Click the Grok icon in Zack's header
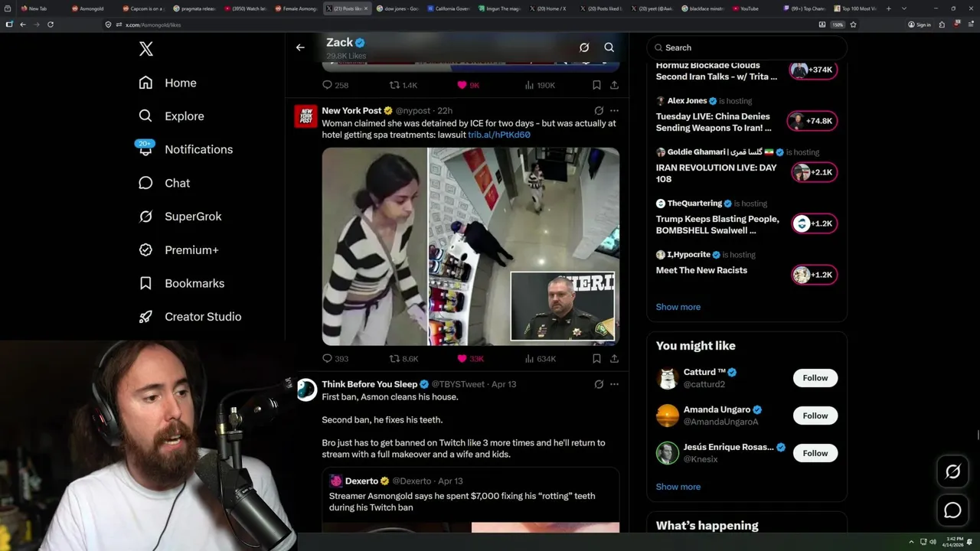 point(584,47)
